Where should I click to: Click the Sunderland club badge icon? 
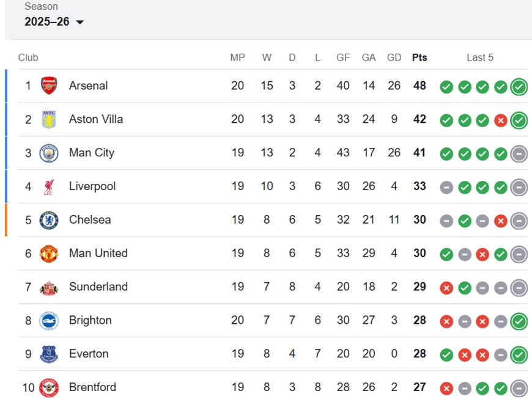point(49,287)
